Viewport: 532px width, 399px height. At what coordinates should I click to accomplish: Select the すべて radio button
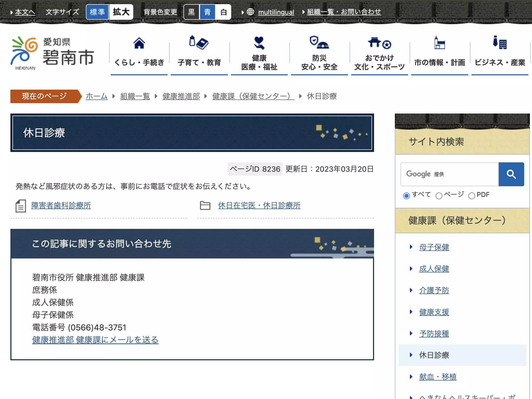(407, 196)
